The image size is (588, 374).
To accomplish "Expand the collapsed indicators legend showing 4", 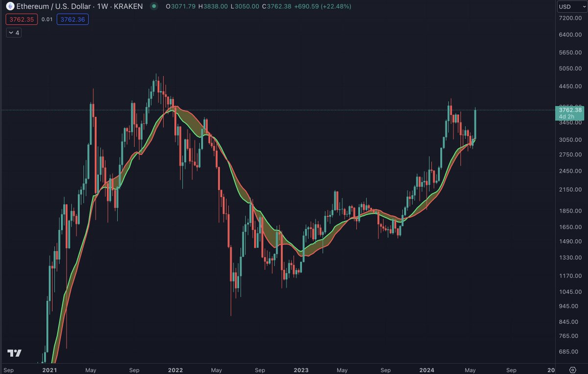I will click(x=14, y=33).
